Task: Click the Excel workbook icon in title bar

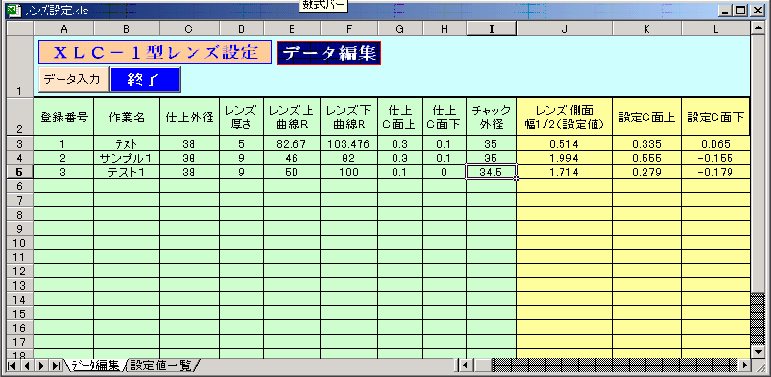Action: point(13,10)
